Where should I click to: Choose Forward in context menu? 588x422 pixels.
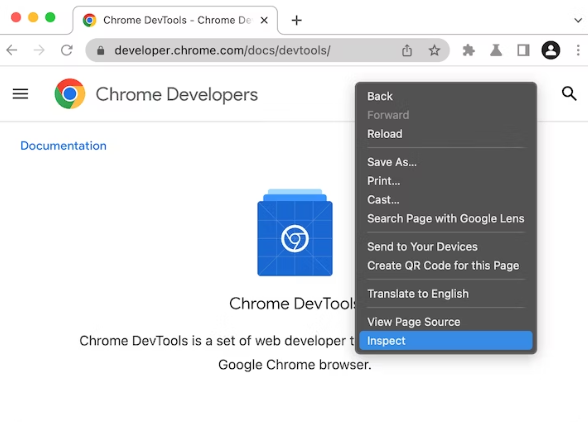[x=446, y=115]
